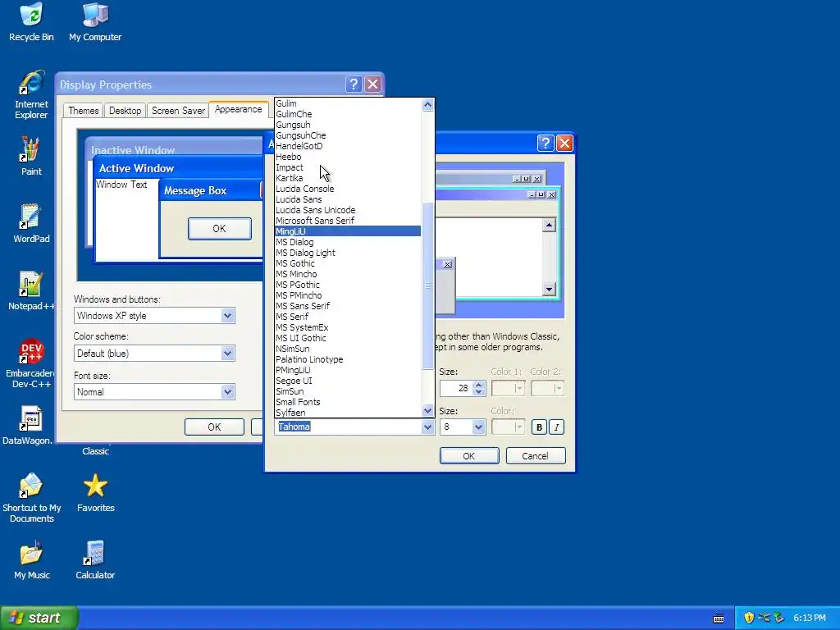The image size is (840, 630).
Task: Choose NSimSun font entry
Action: coord(348,349)
